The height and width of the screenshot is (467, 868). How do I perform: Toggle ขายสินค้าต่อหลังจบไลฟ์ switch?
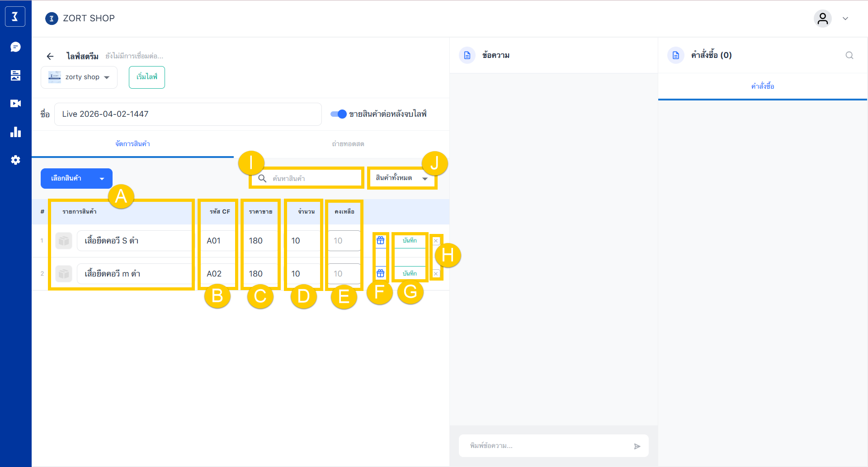[x=338, y=114]
